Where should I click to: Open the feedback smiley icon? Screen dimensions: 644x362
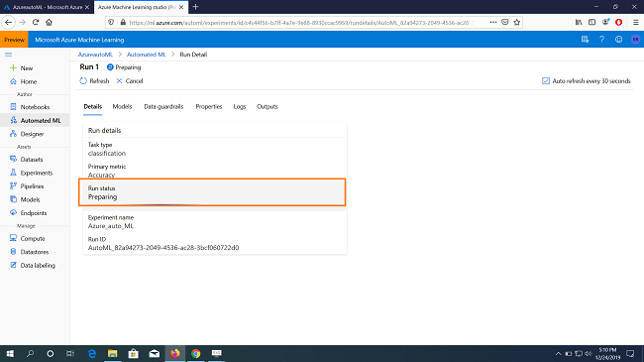(618, 40)
